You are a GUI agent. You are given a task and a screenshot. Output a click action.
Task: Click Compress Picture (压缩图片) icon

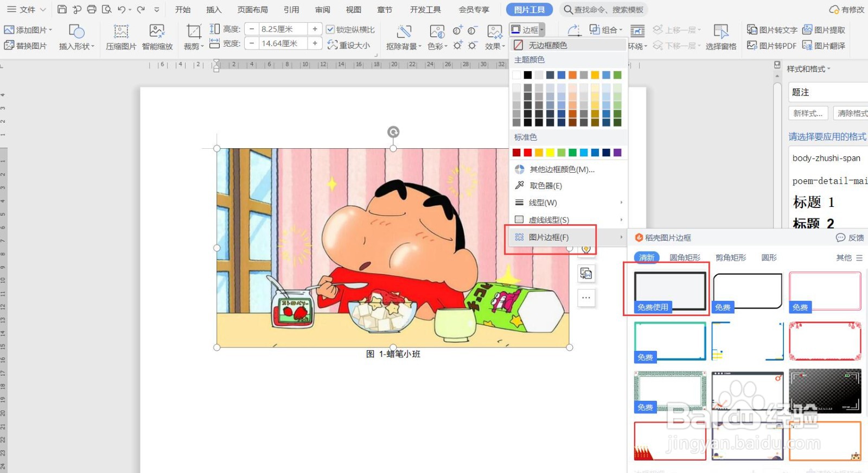121,31
